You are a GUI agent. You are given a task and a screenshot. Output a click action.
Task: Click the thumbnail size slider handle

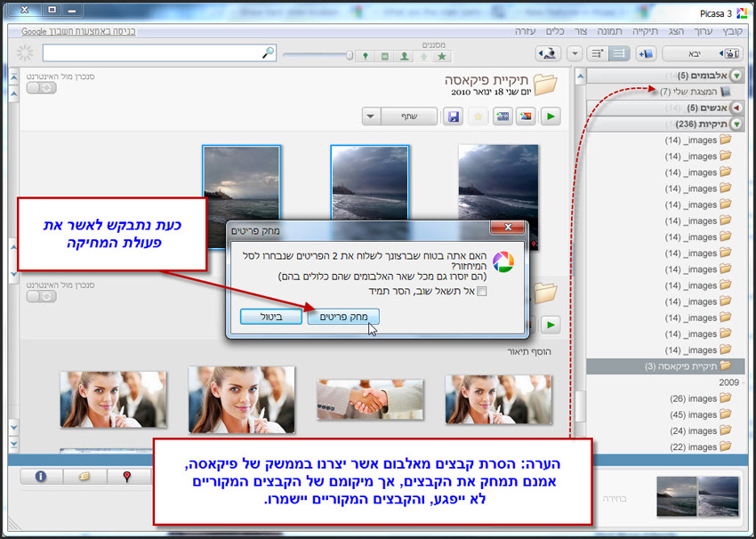350,55
